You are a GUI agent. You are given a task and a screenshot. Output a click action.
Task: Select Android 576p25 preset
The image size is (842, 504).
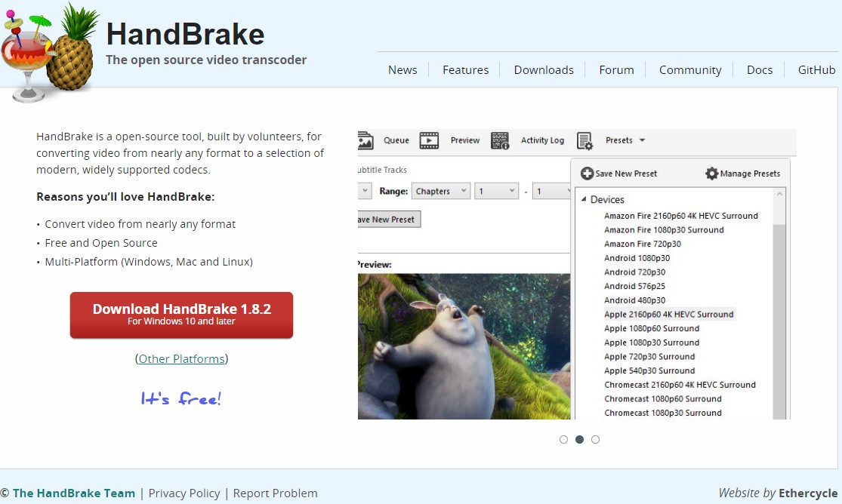tap(635, 286)
